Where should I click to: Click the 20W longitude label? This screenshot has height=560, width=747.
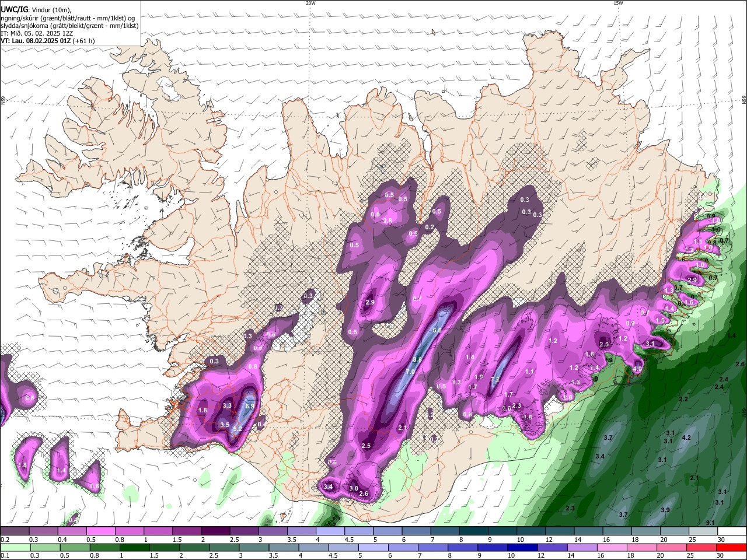tap(310, 3)
